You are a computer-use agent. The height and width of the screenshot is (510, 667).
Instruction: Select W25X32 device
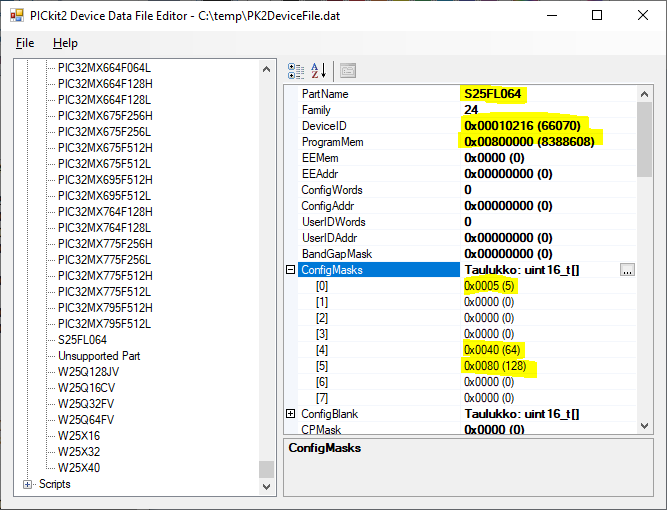point(79,452)
